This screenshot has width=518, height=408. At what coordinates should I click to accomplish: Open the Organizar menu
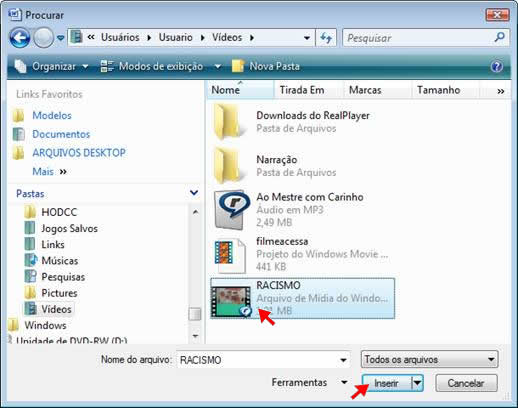pyautogui.click(x=51, y=66)
